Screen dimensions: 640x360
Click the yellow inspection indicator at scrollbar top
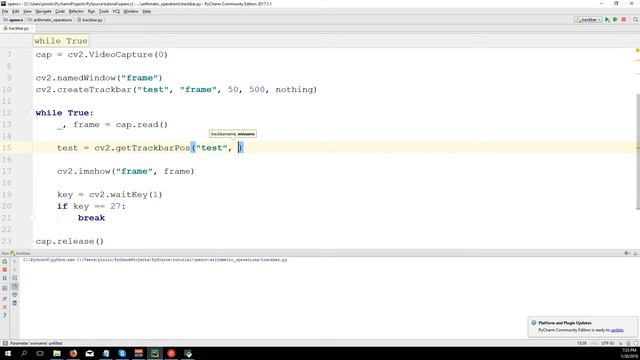point(638,51)
